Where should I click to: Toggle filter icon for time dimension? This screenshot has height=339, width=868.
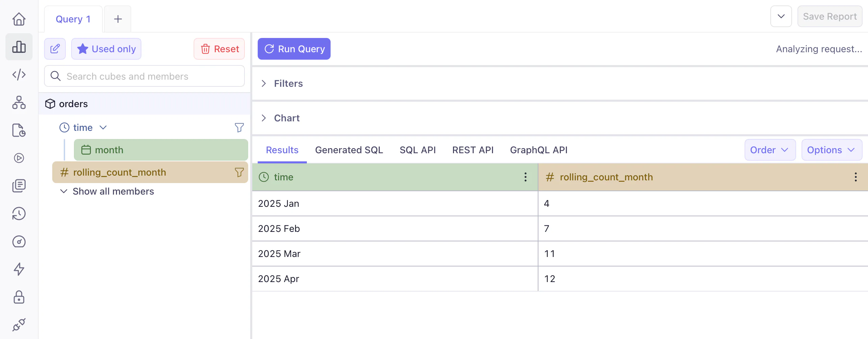tap(239, 127)
